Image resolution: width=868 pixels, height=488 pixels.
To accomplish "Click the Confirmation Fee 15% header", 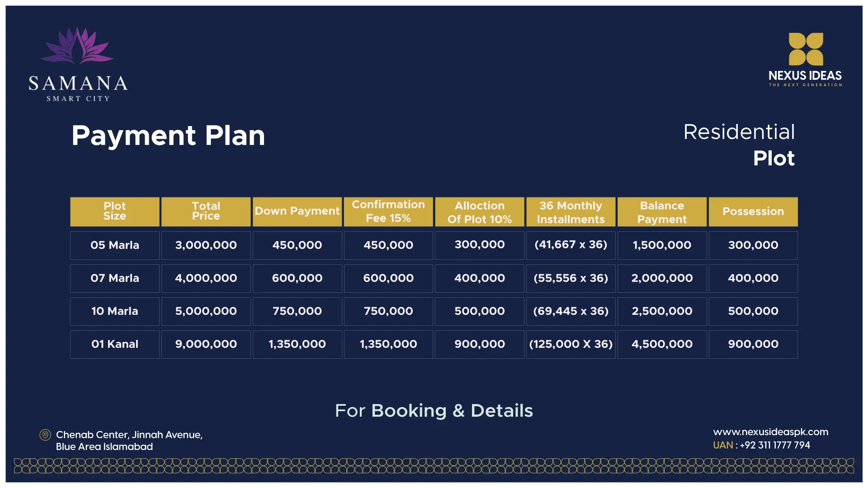I will [388, 211].
